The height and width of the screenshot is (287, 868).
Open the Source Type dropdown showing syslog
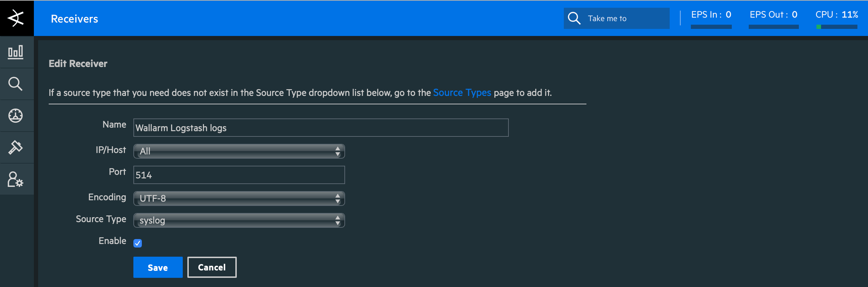coord(239,220)
